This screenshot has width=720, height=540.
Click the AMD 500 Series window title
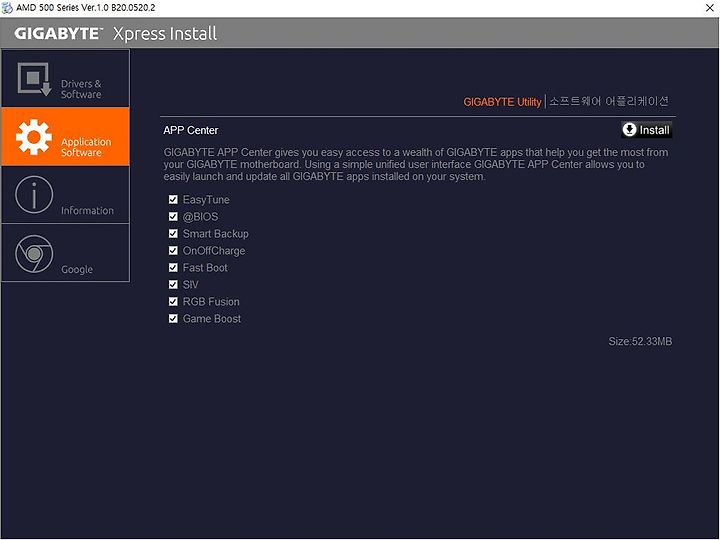coord(85,8)
